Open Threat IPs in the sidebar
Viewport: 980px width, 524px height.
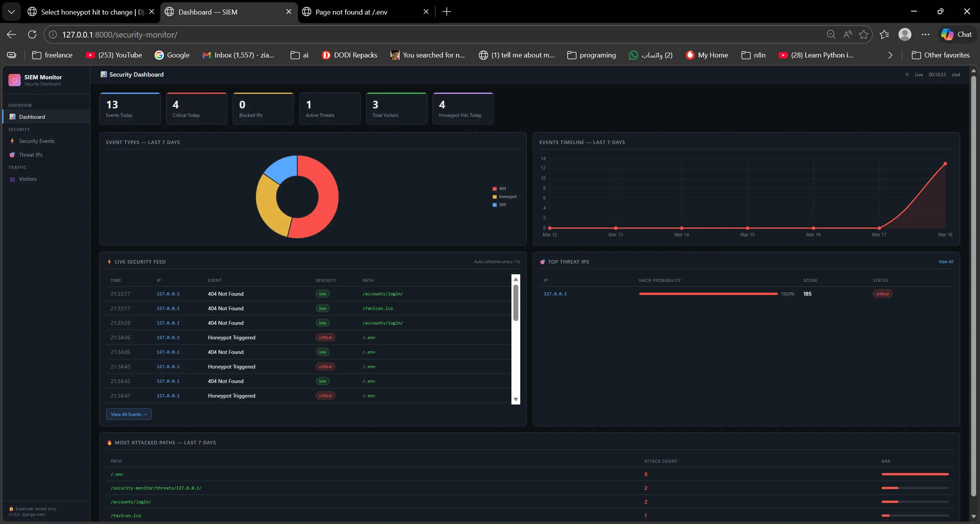[x=46, y=155]
